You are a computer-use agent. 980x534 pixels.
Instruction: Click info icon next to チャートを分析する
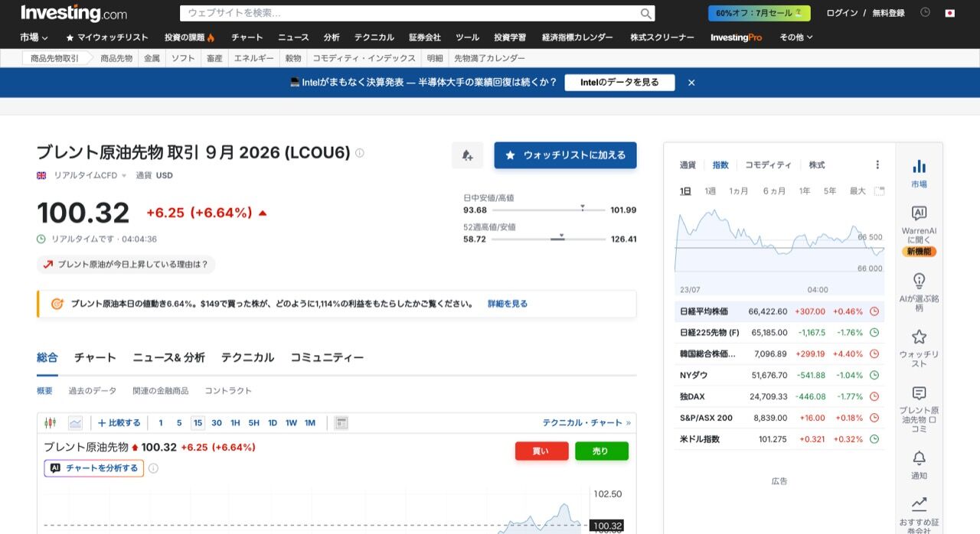[x=153, y=468]
